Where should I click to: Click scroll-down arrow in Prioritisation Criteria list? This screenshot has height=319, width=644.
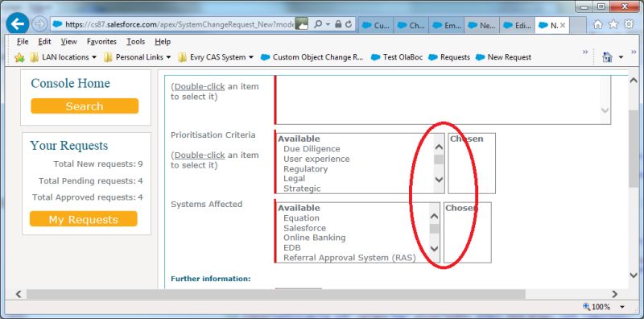pyautogui.click(x=439, y=179)
